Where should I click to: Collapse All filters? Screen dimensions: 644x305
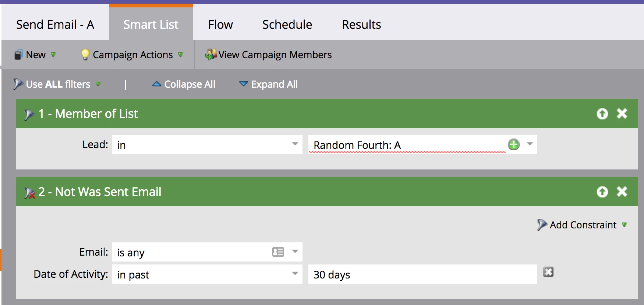point(184,84)
